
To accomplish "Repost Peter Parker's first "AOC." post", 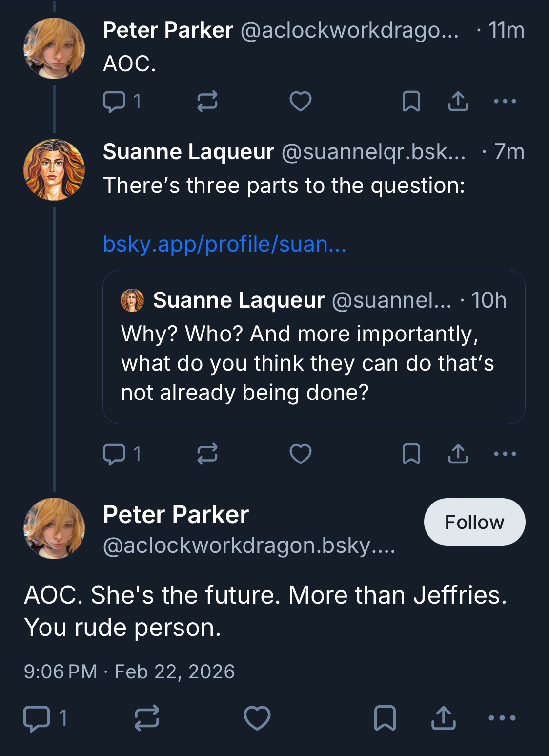I will [x=207, y=102].
